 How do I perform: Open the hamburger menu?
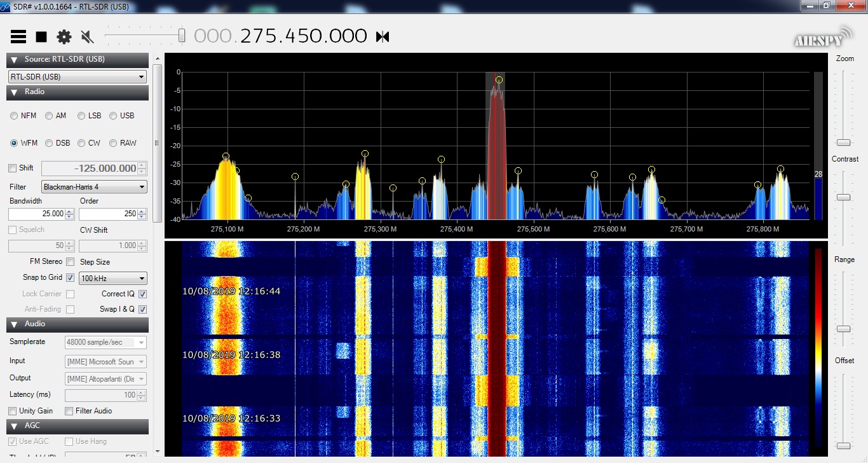coord(18,36)
